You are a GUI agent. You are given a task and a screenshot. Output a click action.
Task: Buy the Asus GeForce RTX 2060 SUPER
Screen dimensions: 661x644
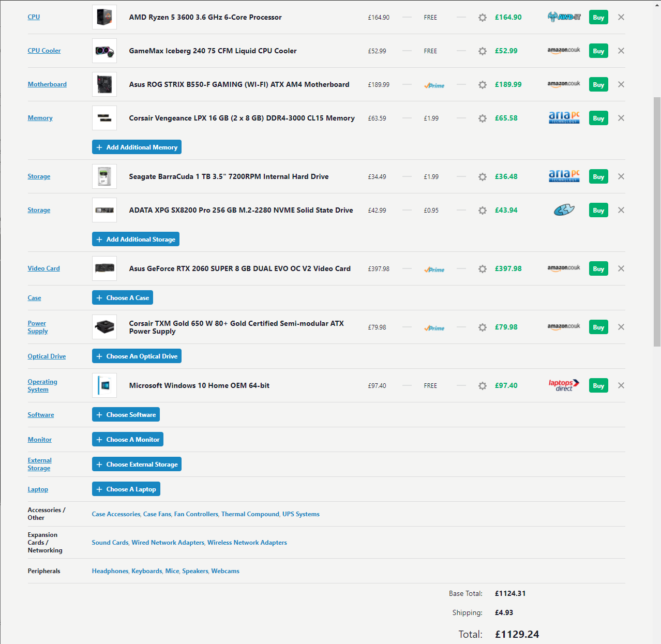click(598, 268)
